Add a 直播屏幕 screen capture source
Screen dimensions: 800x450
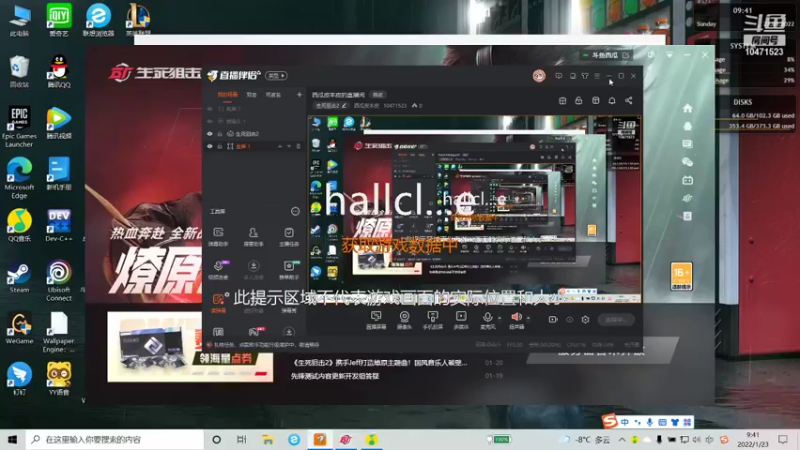(376, 320)
